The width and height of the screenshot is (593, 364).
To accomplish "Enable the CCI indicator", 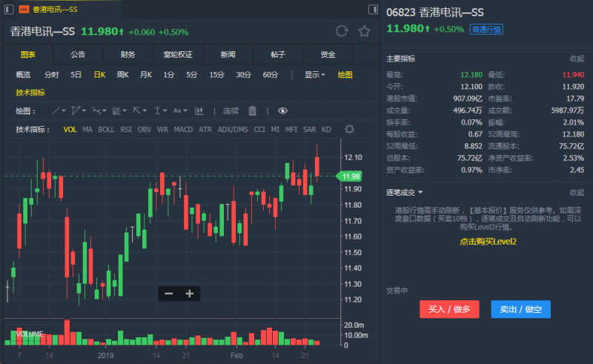I will [x=259, y=130].
